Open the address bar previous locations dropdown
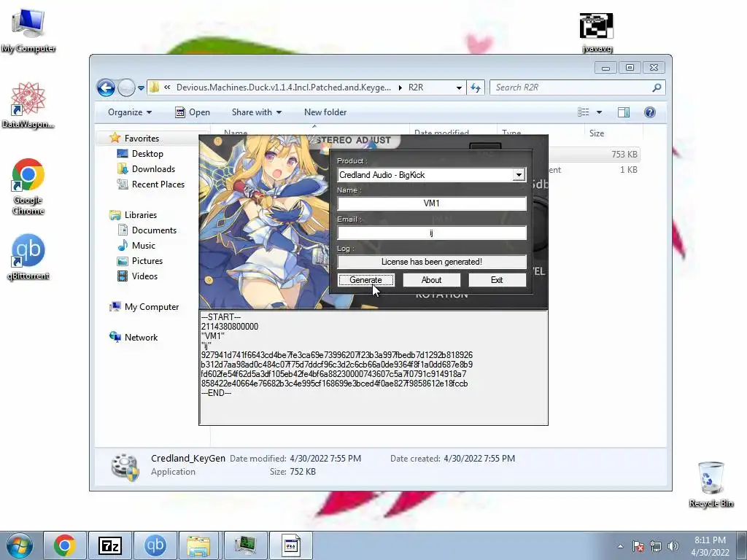747x560 pixels. pyautogui.click(x=459, y=87)
